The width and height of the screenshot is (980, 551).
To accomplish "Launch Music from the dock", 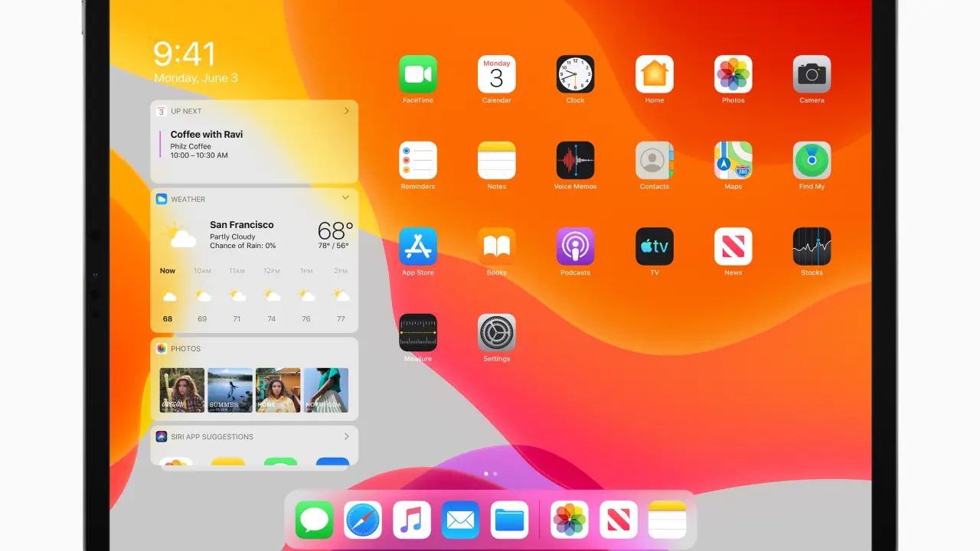I will point(412,520).
